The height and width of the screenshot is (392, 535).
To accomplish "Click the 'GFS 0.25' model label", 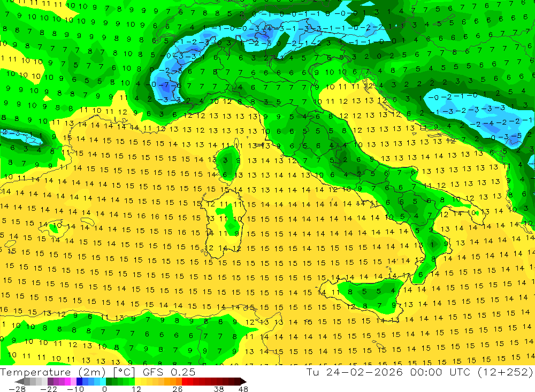I will (x=169, y=372).
